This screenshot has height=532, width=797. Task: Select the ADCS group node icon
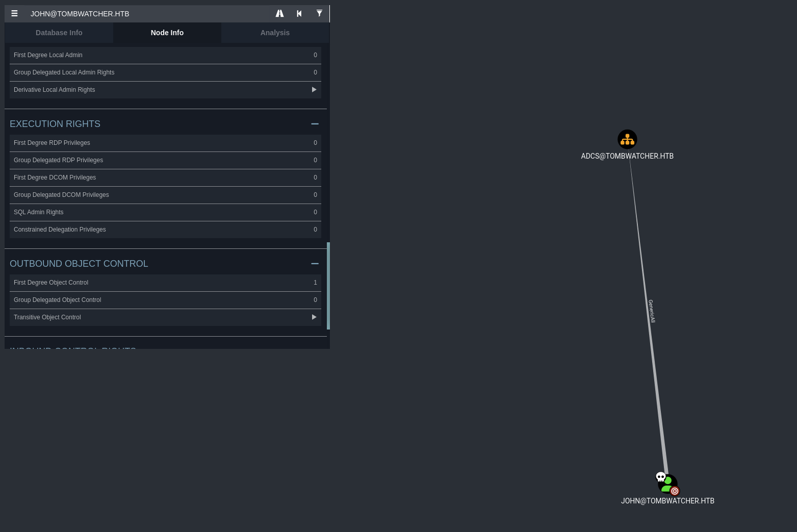pyautogui.click(x=627, y=139)
